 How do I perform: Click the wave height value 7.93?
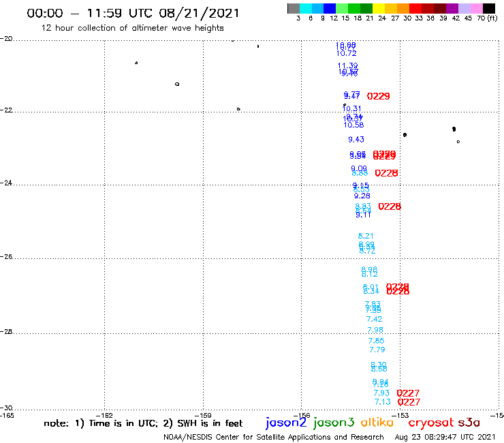click(381, 393)
